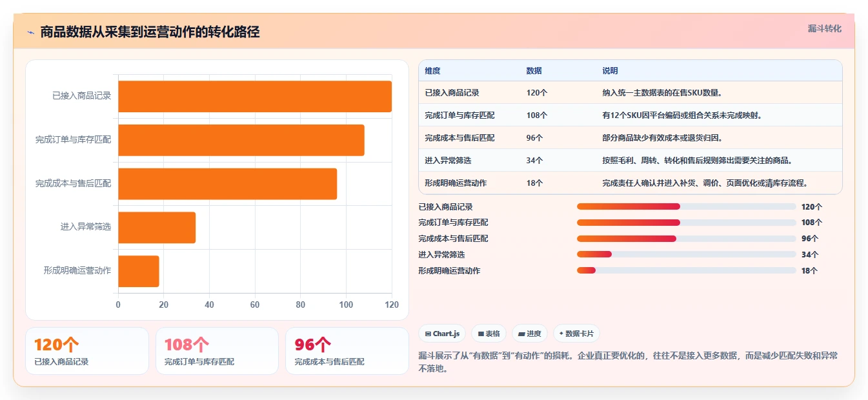Click the title 商品数据从采集到运营动作的转化路径
This screenshot has height=400, width=868.
tap(150, 32)
